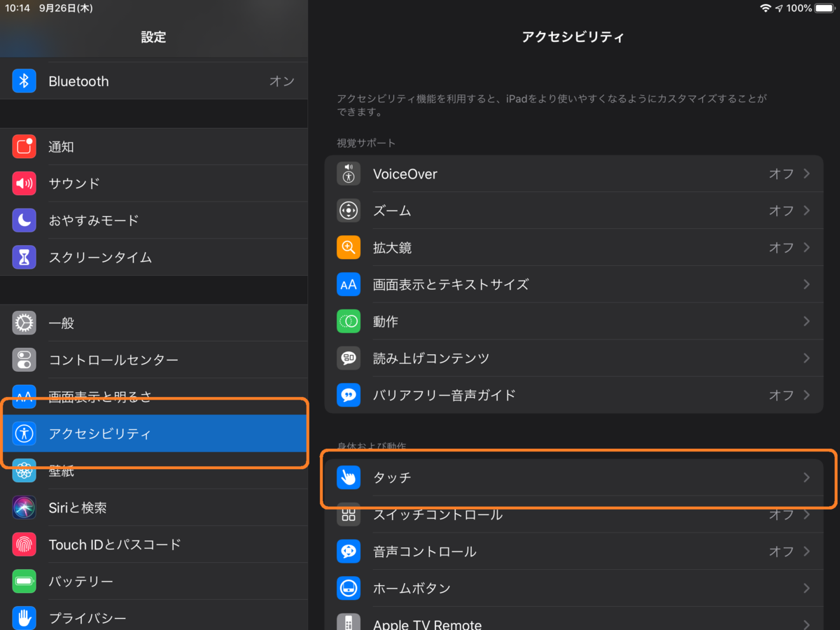This screenshot has width=840, height=630.
Task: Select the Apple TV Remote icon
Action: click(x=348, y=623)
